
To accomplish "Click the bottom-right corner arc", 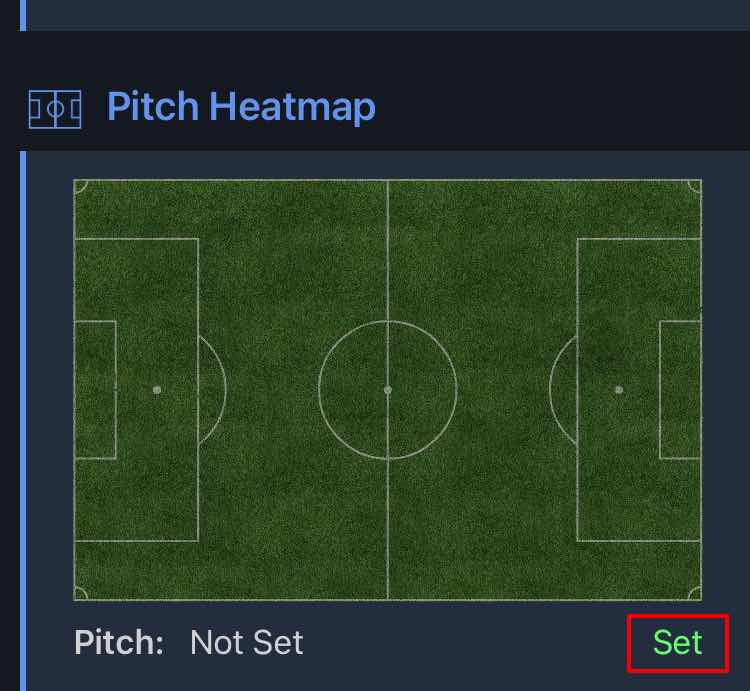I will coord(695,594).
